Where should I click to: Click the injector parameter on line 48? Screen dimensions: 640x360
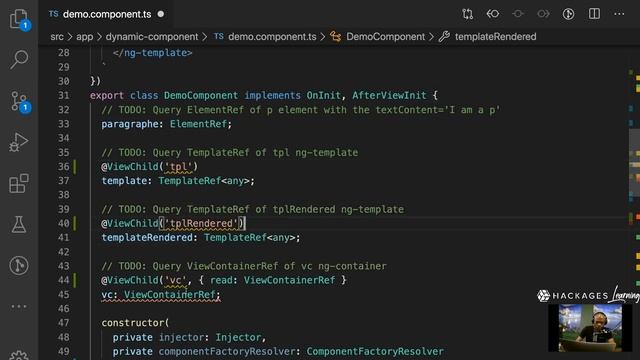pos(181,337)
